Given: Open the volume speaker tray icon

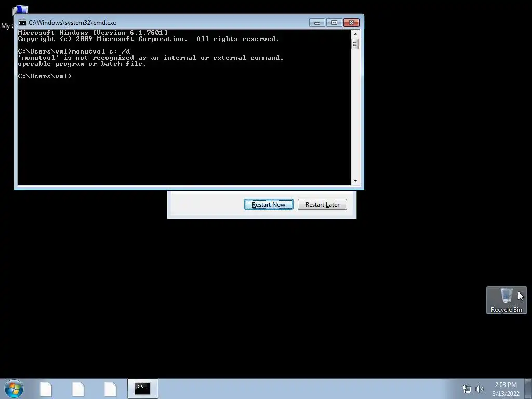Looking at the screenshot, I should click(x=480, y=389).
